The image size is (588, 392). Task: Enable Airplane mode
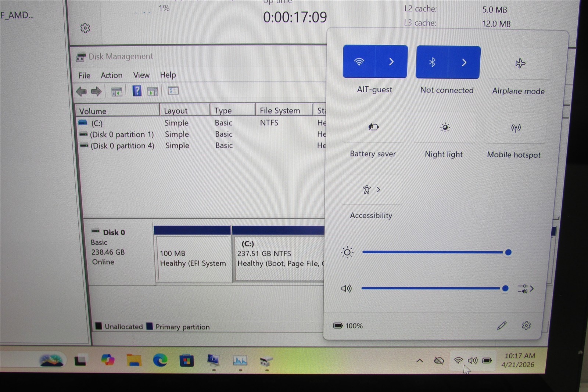click(520, 64)
